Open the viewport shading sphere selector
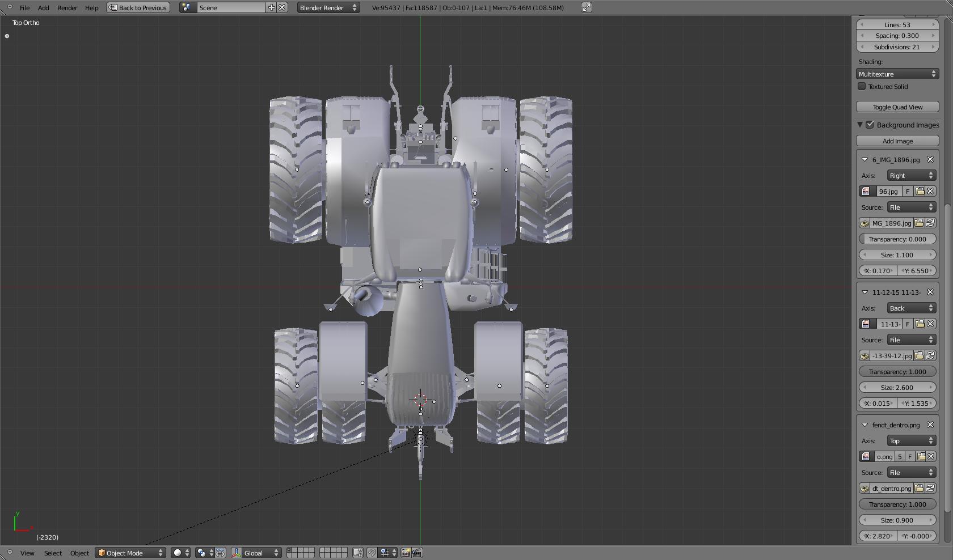Image resolution: width=953 pixels, height=560 pixels. (180, 553)
